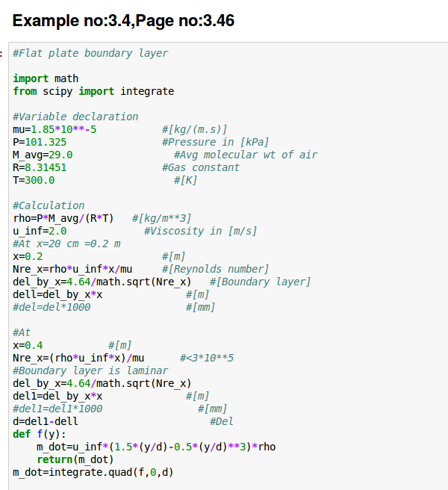Screen dimensions: 448x490
Task: Place cursor on the "M_avg=29.0" line
Action: pos(43,155)
